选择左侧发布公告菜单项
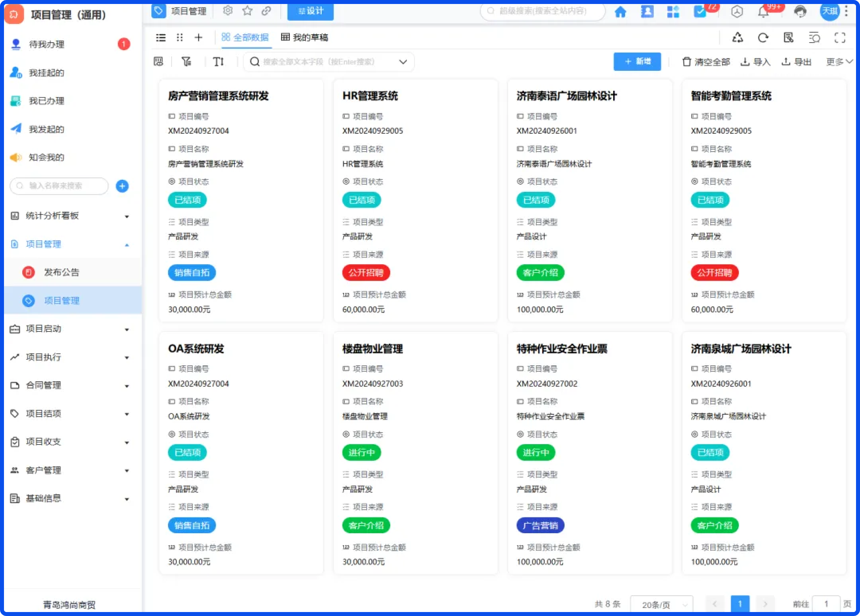The height and width of the screenshot is (616, 860). [x=62, y=272]
